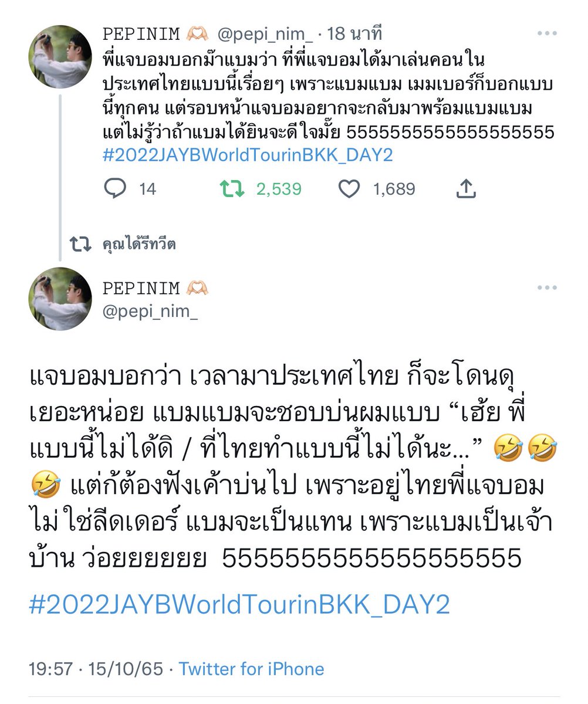Screen dimensions: 588x704
Task: Open the three-dot menu of the main tweet
Action: [546, 287]
